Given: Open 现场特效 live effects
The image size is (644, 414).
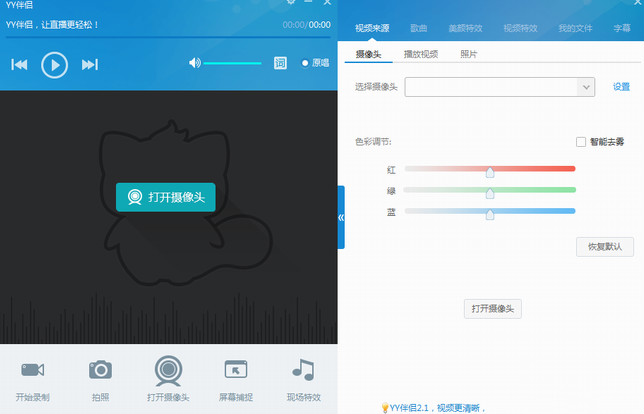Looking at the screenshot, I should (304, 379).
